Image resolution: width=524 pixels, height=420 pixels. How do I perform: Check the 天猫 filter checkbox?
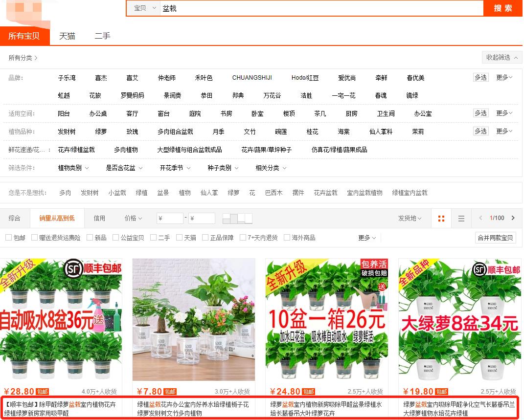tap(178, 238)
